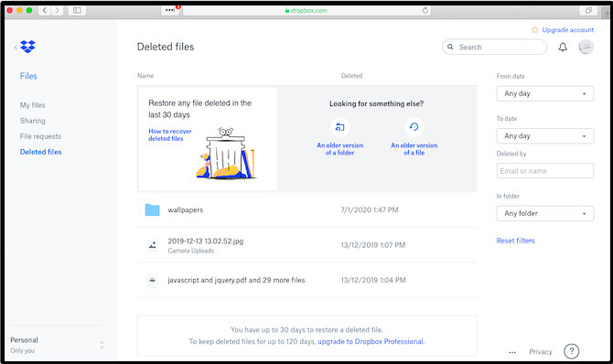Image resolution: width=613 pixels, height=364 pixels.
Task: Click the extension icon with red badge
Action: point(170,10)
